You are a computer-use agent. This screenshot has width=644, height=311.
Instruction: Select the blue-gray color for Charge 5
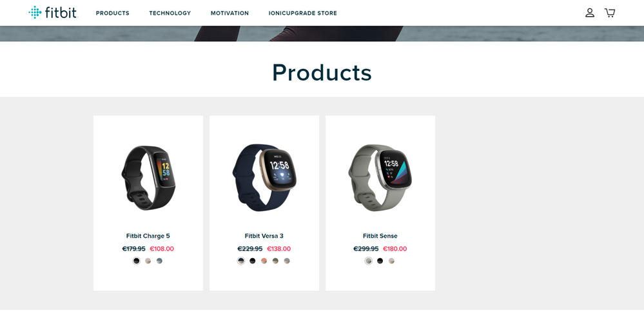point(159,261)
